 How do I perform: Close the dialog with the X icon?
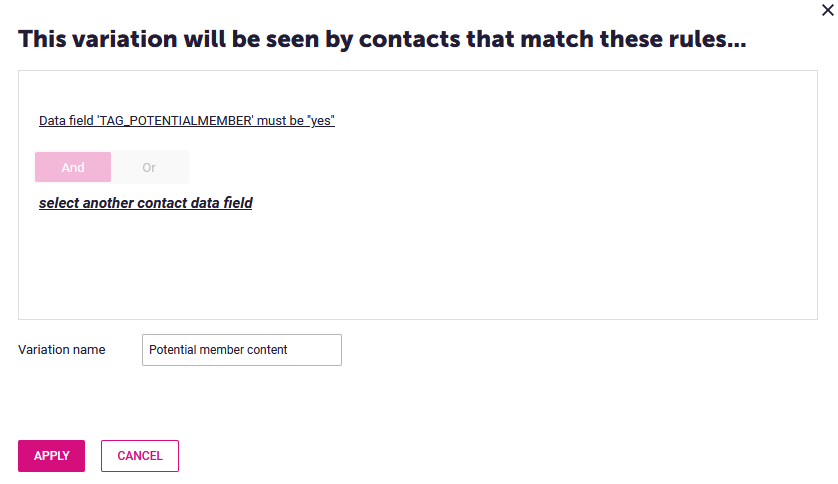824,10
